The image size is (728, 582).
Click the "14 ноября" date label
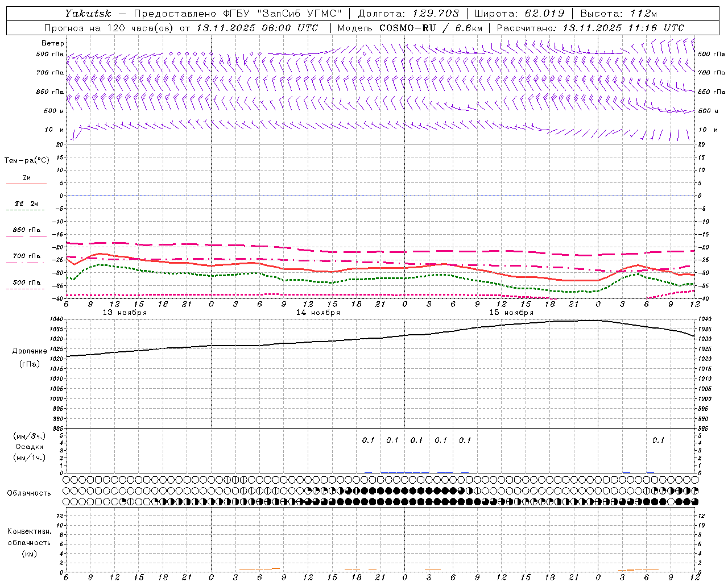pos(318,313)
